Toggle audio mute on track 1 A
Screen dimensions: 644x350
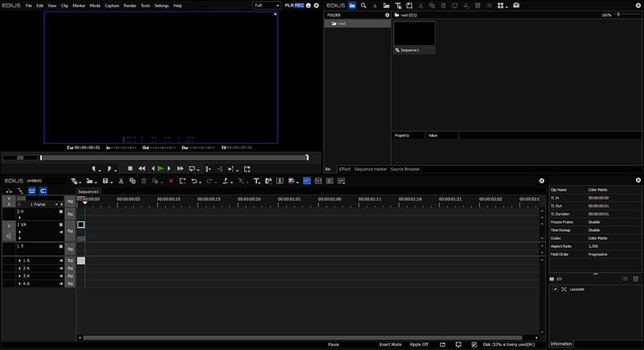[x=60, y=261]
